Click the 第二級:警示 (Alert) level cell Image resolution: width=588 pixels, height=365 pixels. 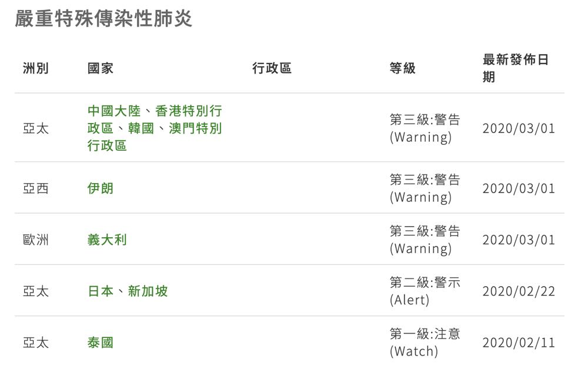[425, 291]
